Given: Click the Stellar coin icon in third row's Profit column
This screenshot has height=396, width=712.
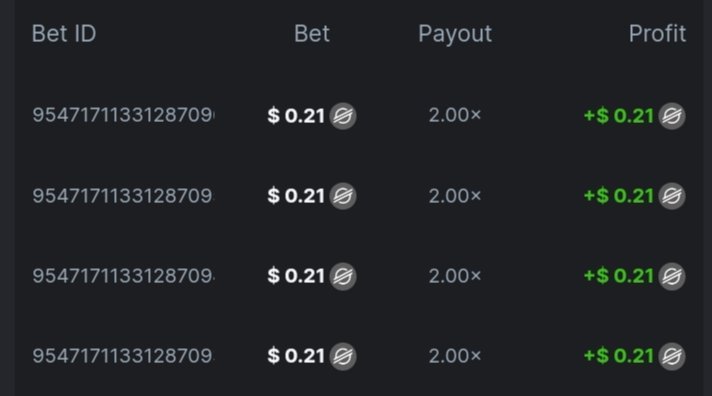Looking at the screenshot, I should point(672,276).
